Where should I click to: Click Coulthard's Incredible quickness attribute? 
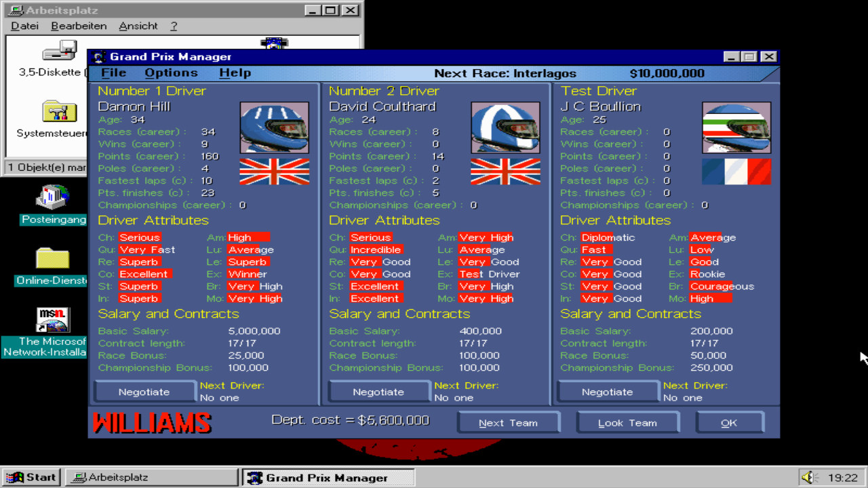(376, 249)
